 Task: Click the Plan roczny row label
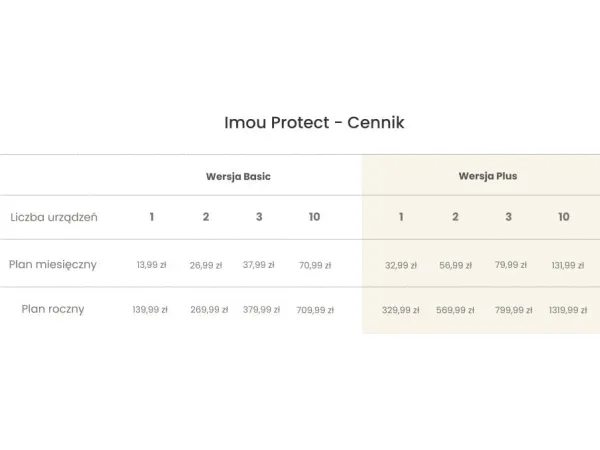53,309
